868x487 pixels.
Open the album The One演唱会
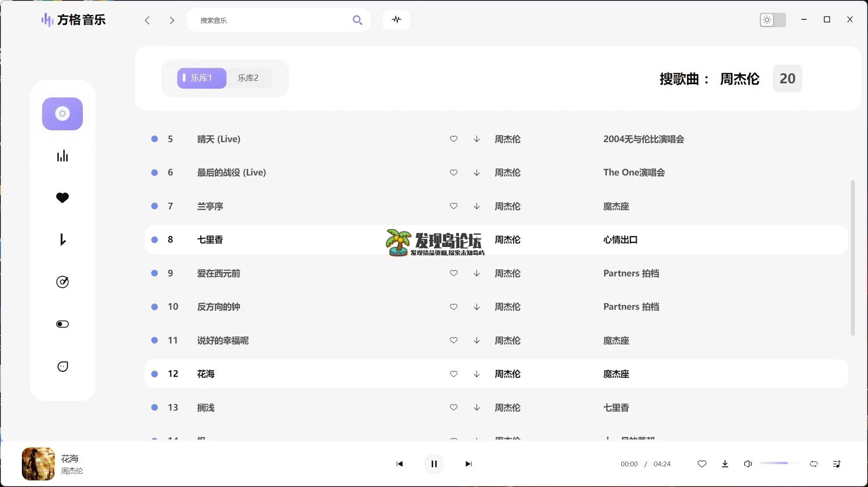click(x=634, y=172)
